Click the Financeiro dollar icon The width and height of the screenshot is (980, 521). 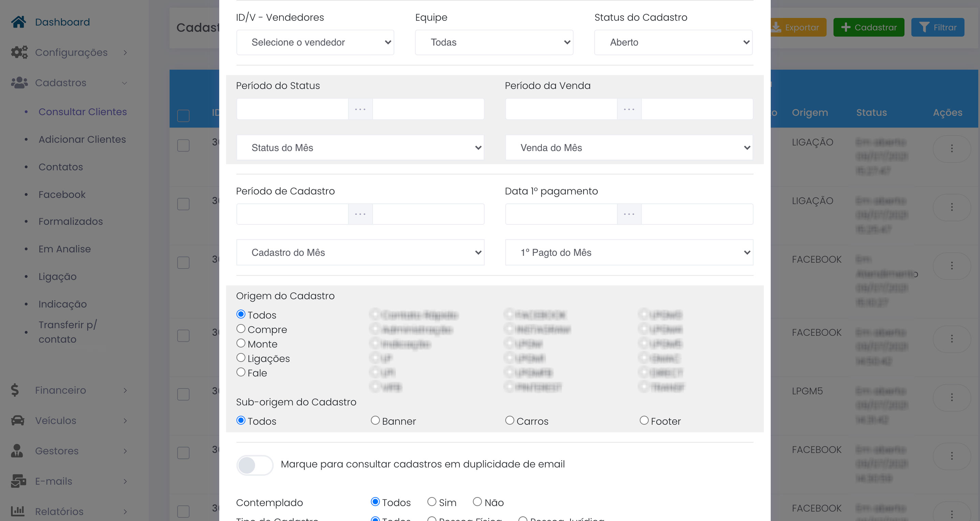point(14,390)
